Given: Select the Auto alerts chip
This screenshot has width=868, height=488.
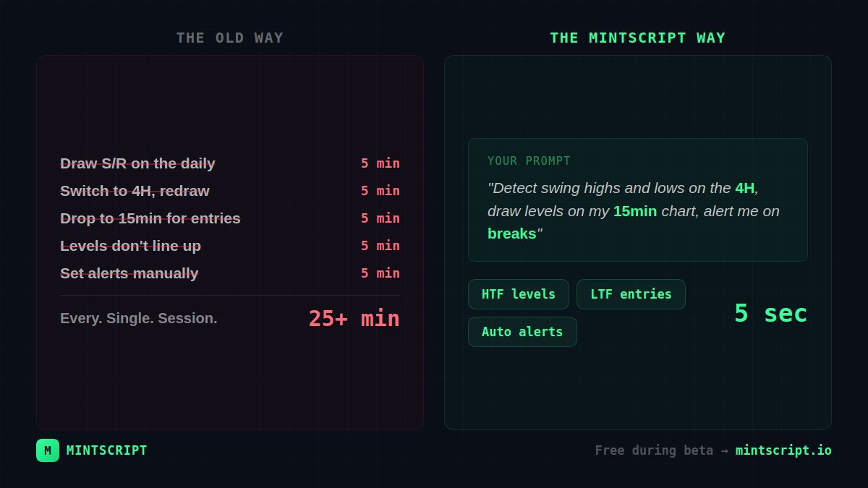Looking at the screenshot, I should [x=522, y=332].
